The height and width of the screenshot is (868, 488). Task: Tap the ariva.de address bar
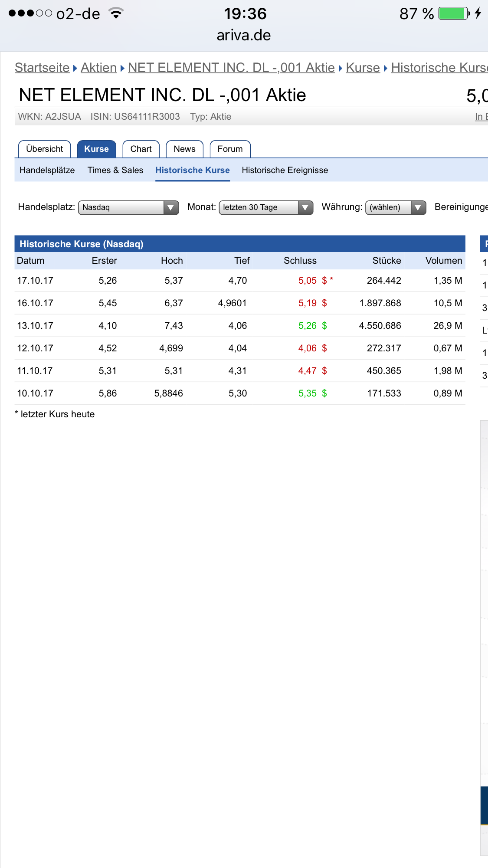pos(244,35)
